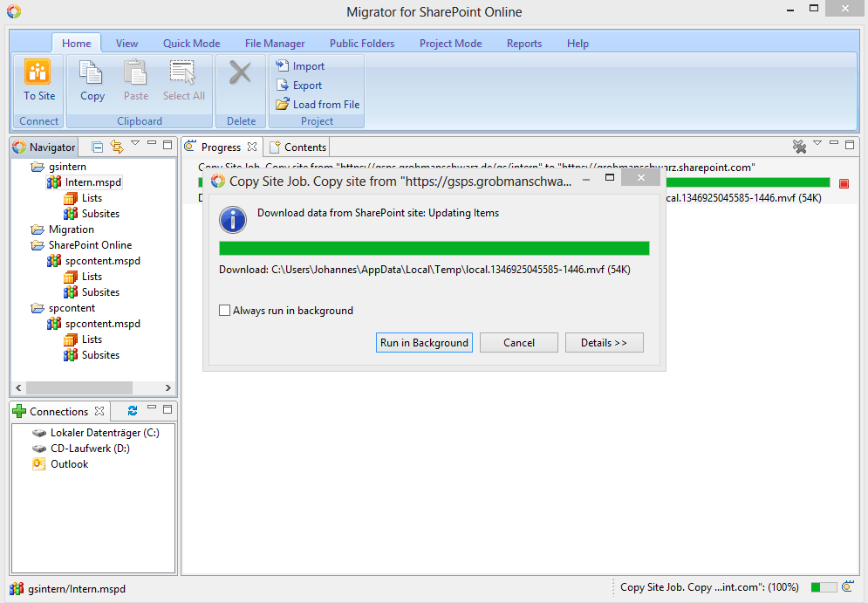
Task: Click the Delete X icon
Action: [x=240, y=72]
